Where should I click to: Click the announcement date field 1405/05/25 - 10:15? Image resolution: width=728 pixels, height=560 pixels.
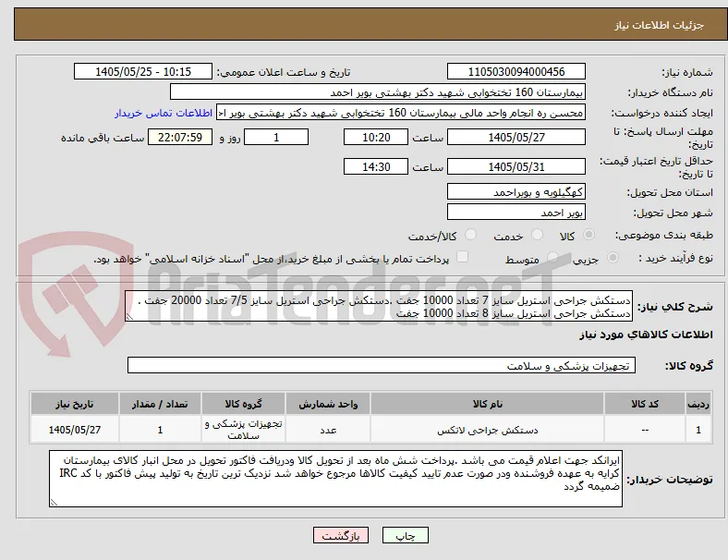pyautogui.click(x=143, y=71)
